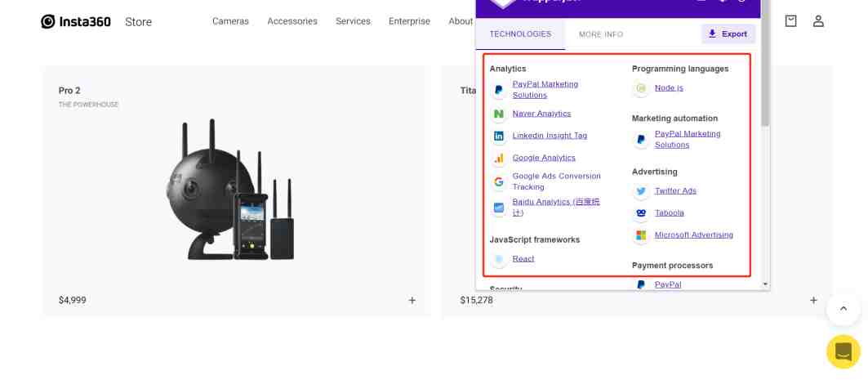Click the Google Ads Conversion Tracking icon
Screen dimensions: 868x380
tap(499, 181)
